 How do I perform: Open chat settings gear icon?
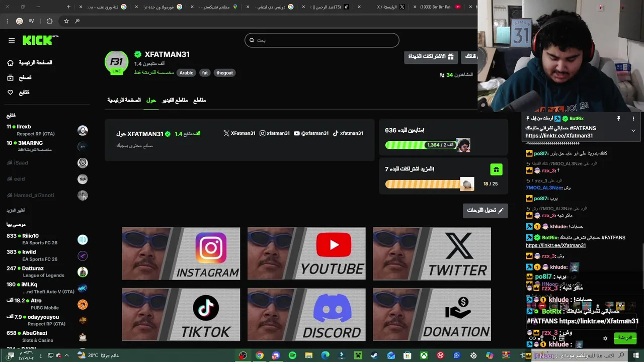[x=605, y=338]
